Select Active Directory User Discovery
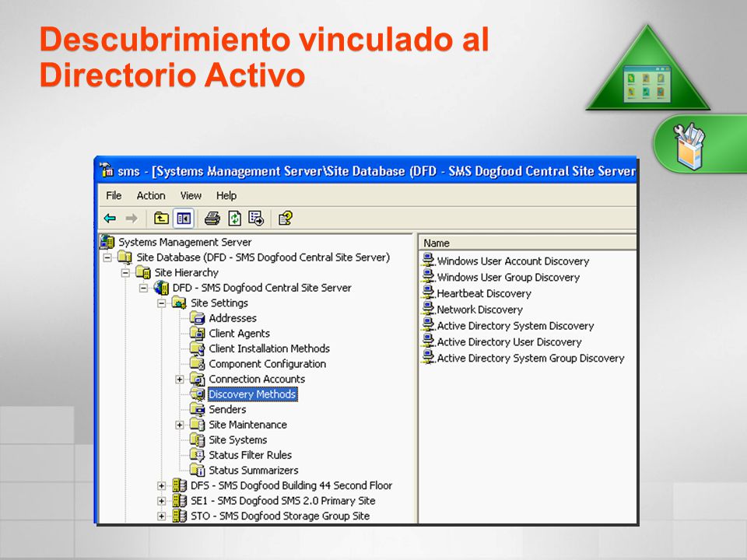Image resolution: width=747 pixels, height=560 pixels. (x=509, y=342)
